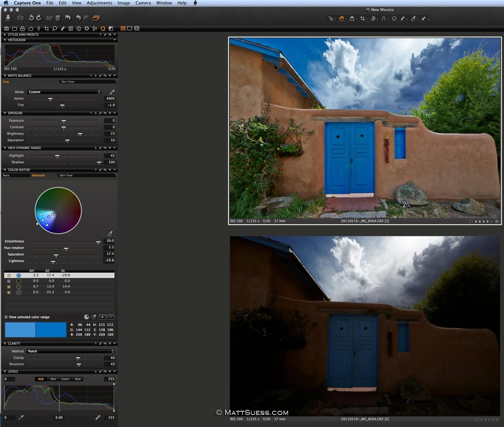Toggle checkbox of the 25.2 saturation row
This screenshot has width=504, height=427.
click(9, 292)
